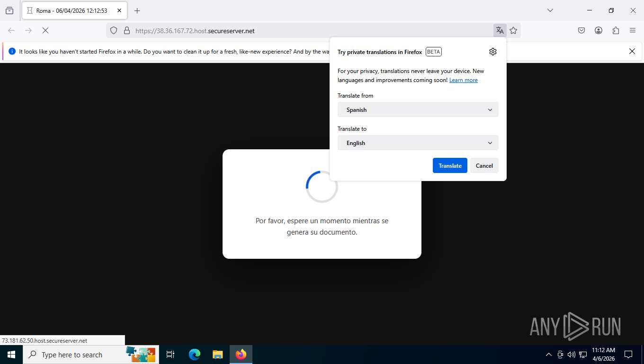
Task: Expand the Translate to English dropdown
Action: [418, 143]
